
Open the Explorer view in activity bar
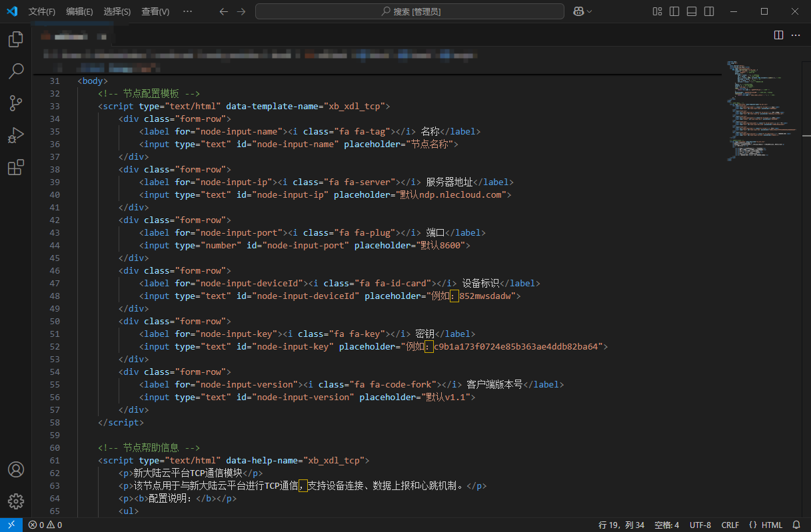tap(15, 40)
